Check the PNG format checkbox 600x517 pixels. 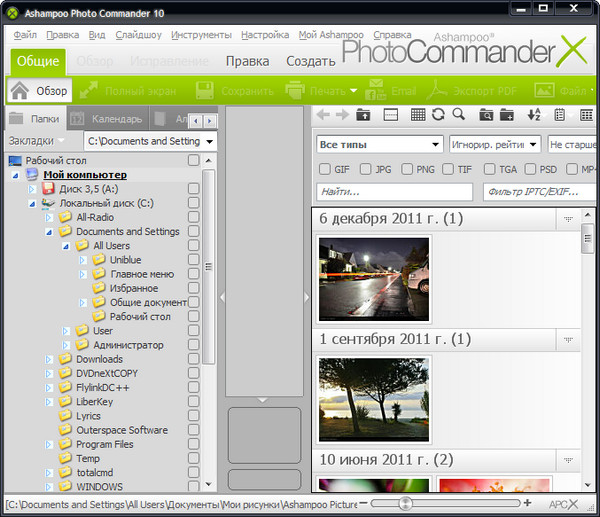point(408,169)
